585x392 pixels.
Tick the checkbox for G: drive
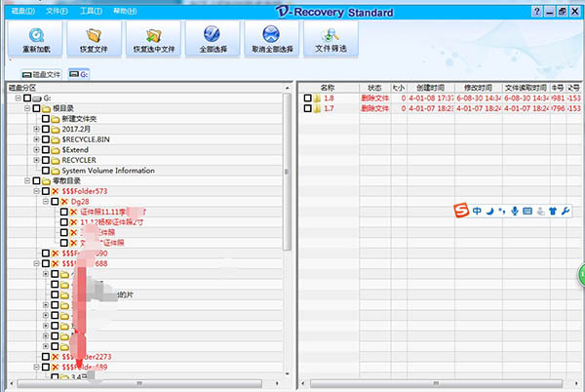point(27,98)
